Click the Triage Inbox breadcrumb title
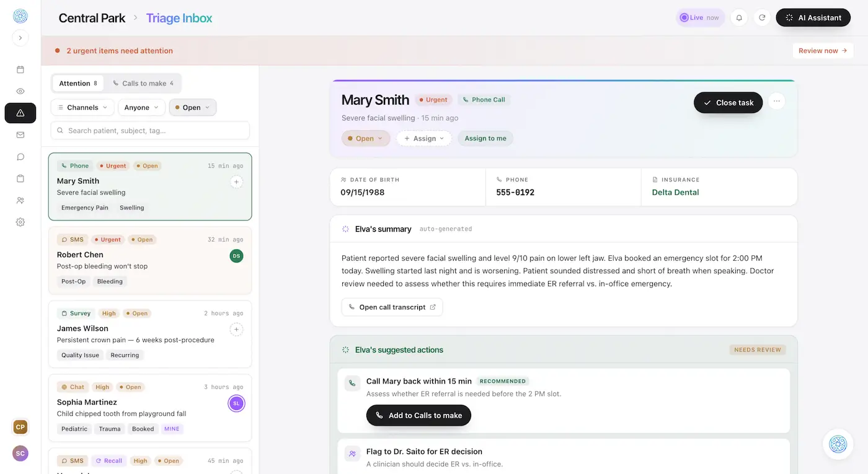The image size is (868, 474). [x=179, y=18]
